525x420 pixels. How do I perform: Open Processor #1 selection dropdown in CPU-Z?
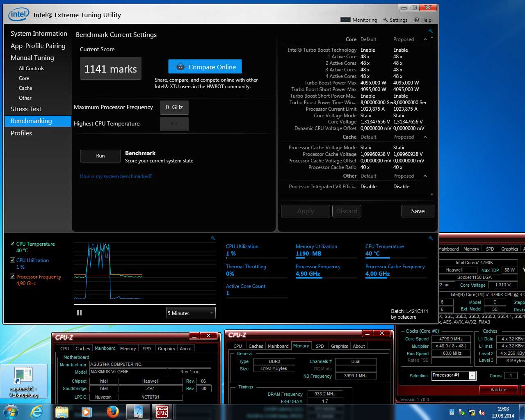click(x=454, y=375)
